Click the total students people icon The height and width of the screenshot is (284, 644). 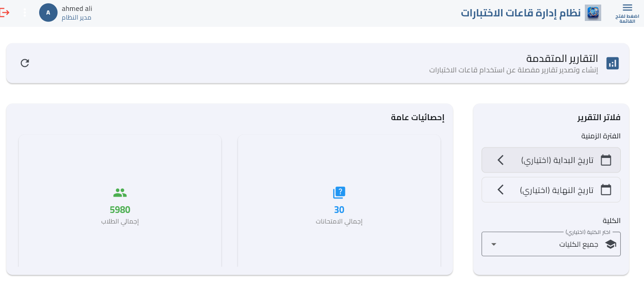(120, 193)
